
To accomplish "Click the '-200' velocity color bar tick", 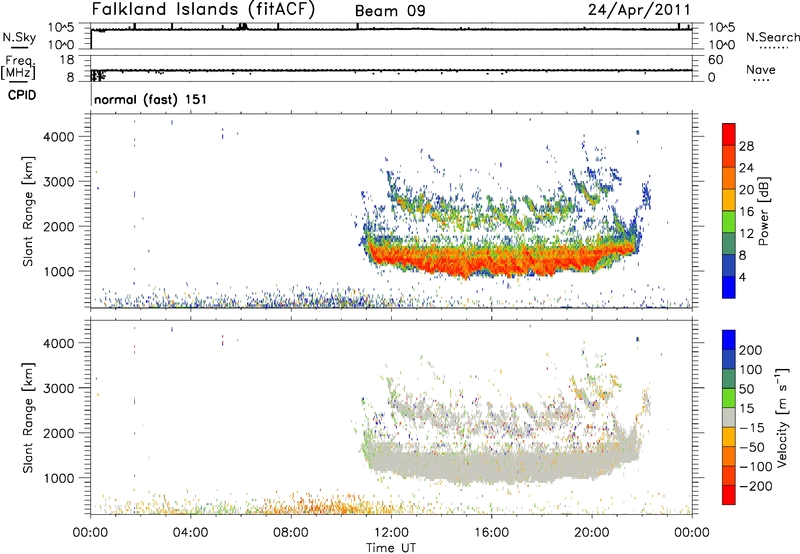I will tap(756, 486).
